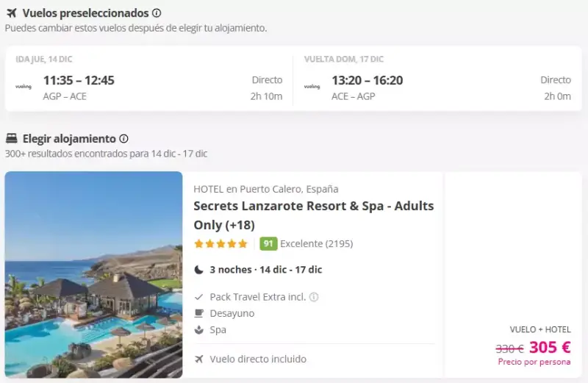Click the plane icon by Vuelo directo incluido
Image resolution: width=588 pixels, height=383 pixels.
point(199,359)
